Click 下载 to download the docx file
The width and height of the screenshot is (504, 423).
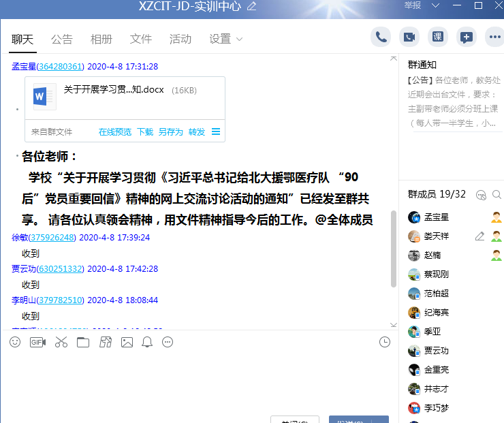coord(145,132)
